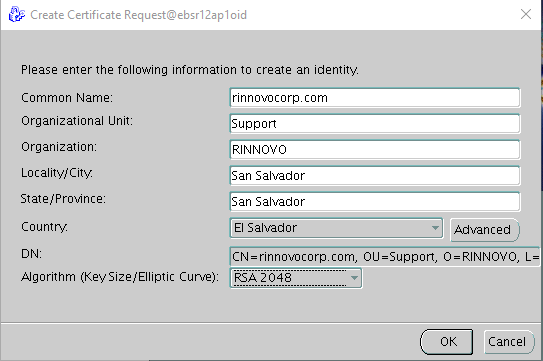Click the 'Algorithm (Key Size/Elliptic Curve):' label
This screenshot has width=543, height=361.
tap(120, 277)
